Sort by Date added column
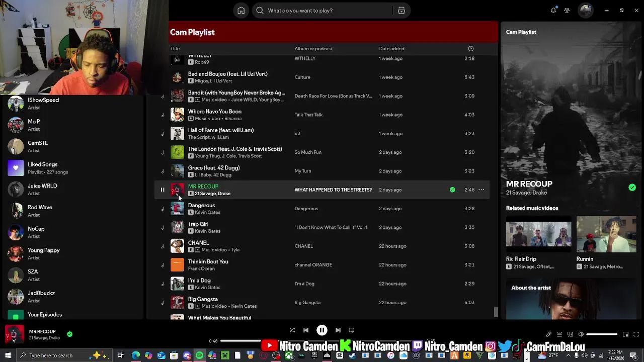The height and width of the screenshot is (362, 644). (x=391, y=49)
